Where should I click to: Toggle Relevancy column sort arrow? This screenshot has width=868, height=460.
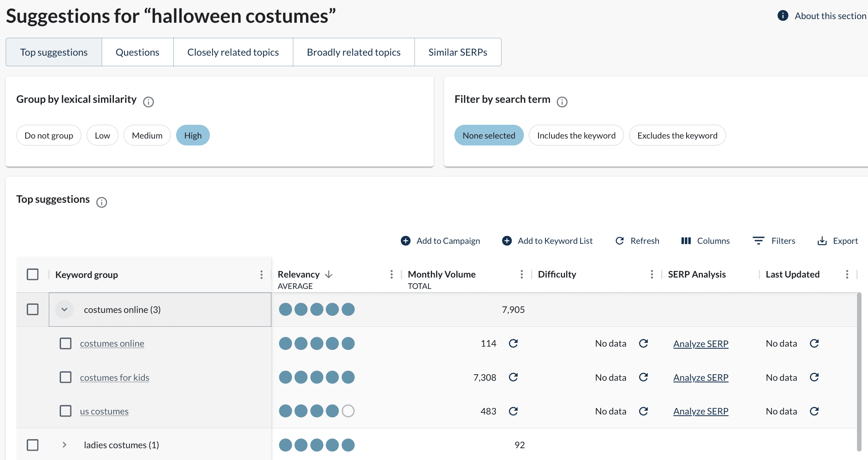pyautogui.click(x=329, y=275)
